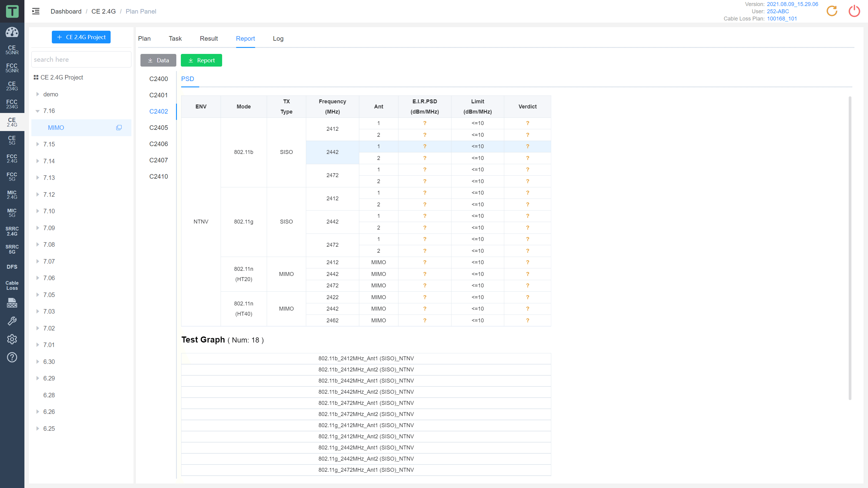
Task: Click version link 2021.08.09_15.29.06
Action: (x=792, y=4)
